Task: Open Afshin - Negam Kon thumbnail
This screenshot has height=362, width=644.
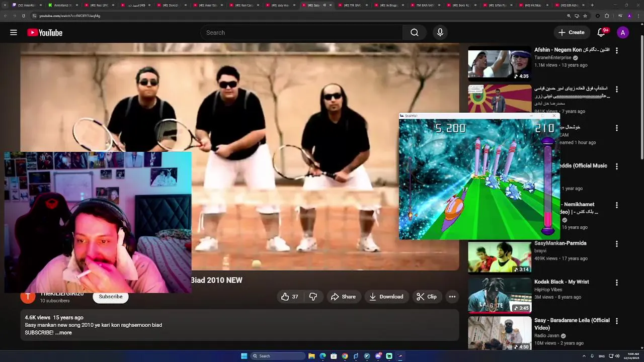Action: [x=500, y=64]
